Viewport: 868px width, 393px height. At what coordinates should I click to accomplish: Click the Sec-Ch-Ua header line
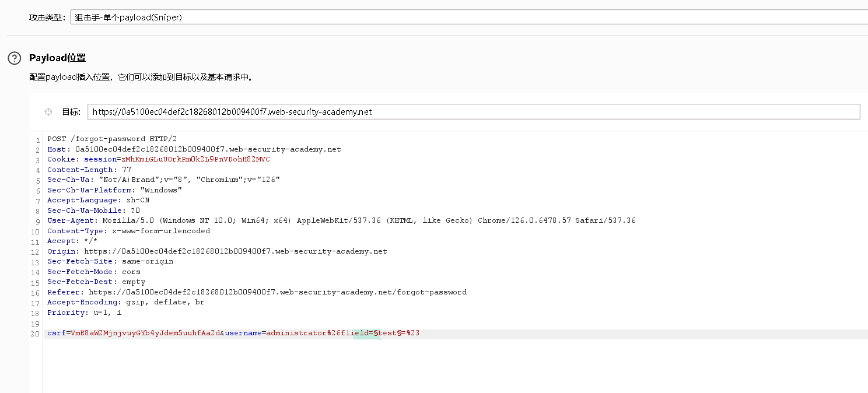pyautogui.click(x=163, y=180)
